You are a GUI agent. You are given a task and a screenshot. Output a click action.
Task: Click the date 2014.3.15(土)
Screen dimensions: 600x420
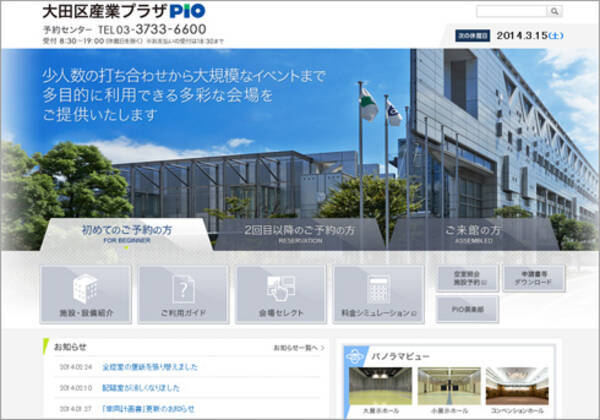point(530,36)
